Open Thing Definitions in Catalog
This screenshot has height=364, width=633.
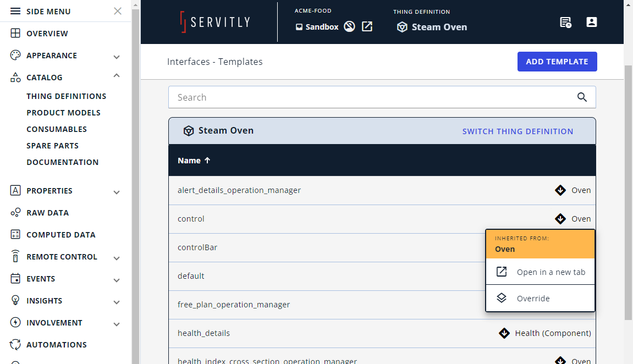pos(66,96)
